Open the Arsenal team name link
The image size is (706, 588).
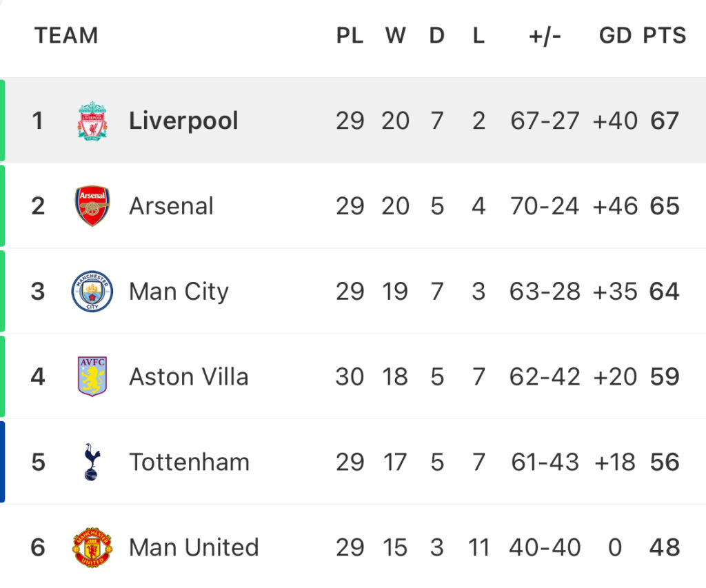[171, 206]
